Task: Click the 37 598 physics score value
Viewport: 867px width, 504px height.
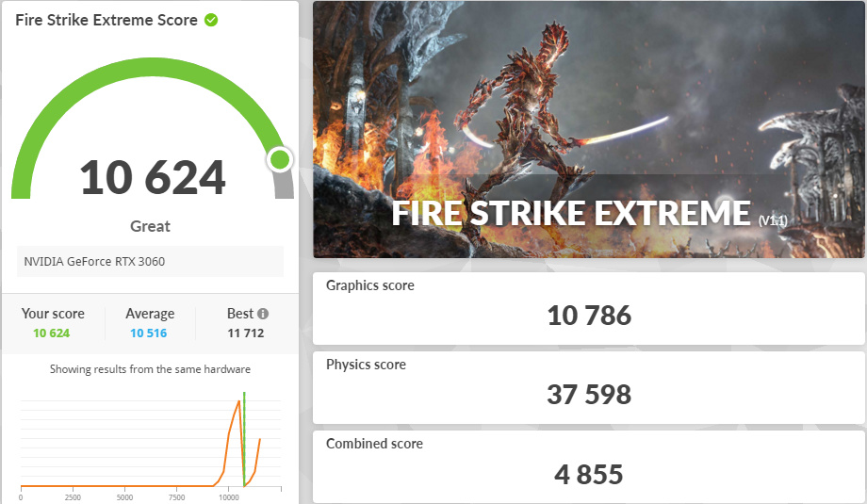Action: (589, 395)
